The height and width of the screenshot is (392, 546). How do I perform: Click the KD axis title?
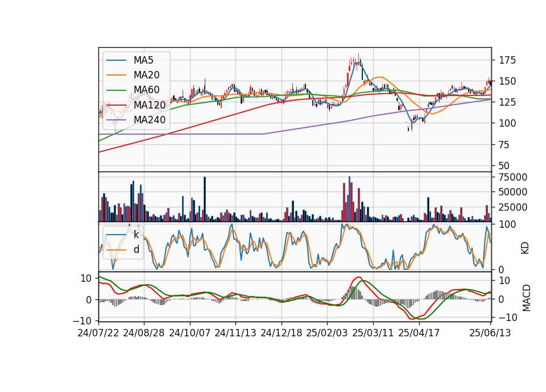point(525,248)
